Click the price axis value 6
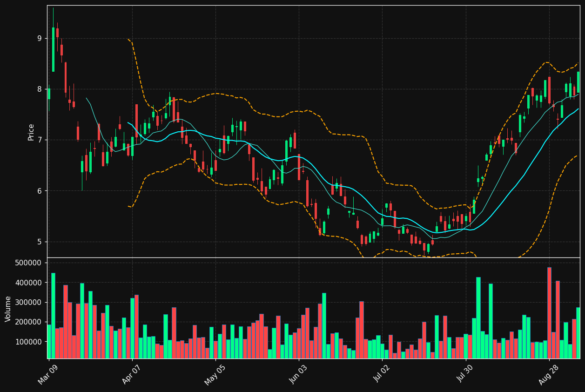585x392 pixels. tap(39, 191)
